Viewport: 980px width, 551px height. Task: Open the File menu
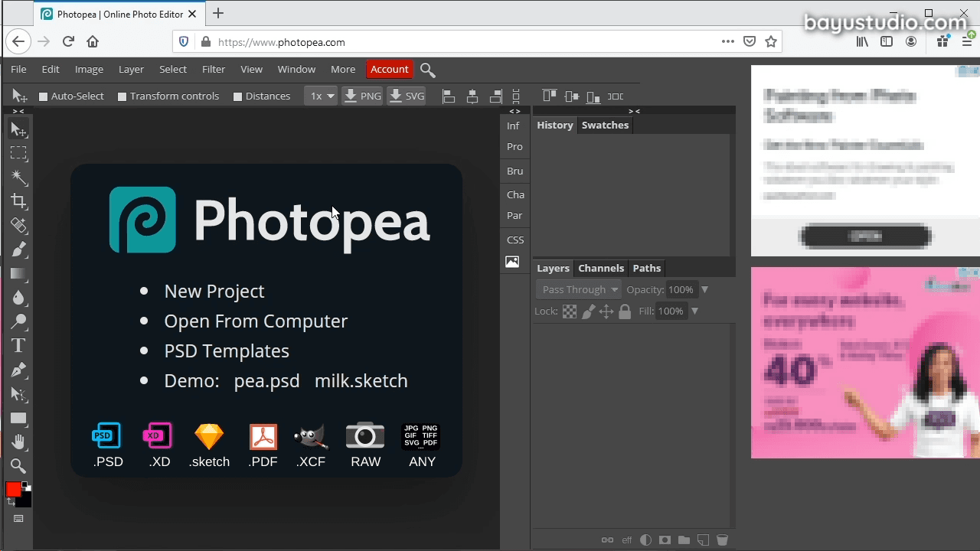(x=18, y=69)
